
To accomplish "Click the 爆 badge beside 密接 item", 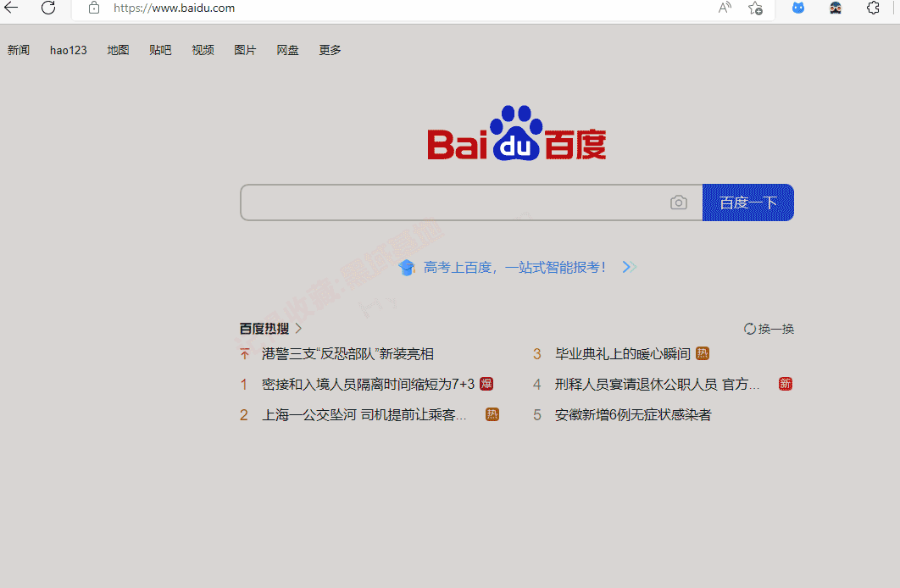I will click(x=486, y=384).
